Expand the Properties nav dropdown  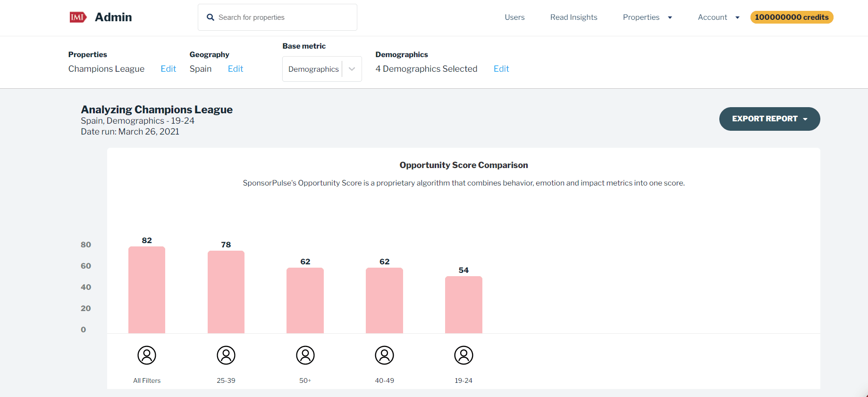click(647, 17)
